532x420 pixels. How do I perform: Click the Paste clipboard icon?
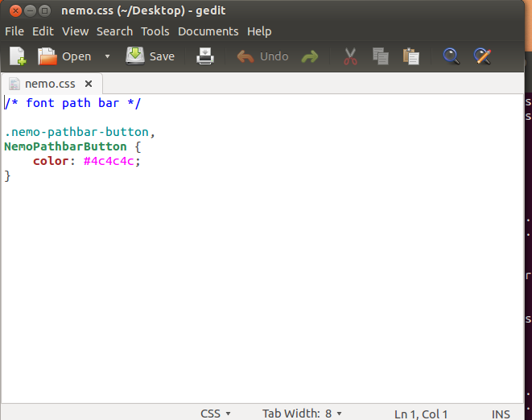click(410, 56)
